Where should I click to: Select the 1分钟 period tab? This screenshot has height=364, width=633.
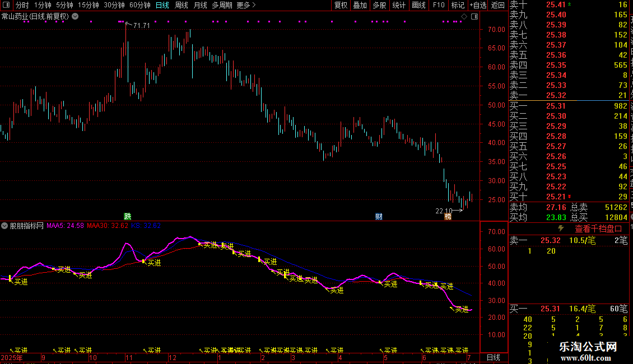(x=43, y=5)
